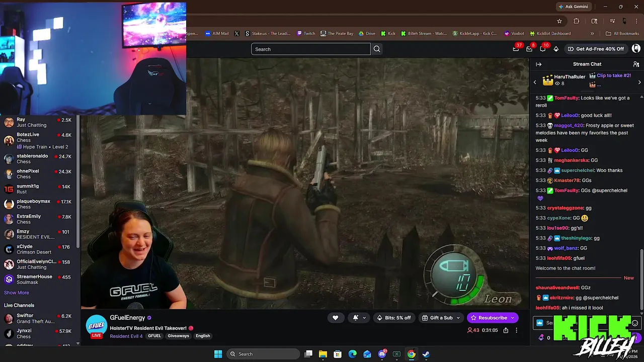Open the All Bookmarks folder
644x362 pixels.
tap(622, 34)
